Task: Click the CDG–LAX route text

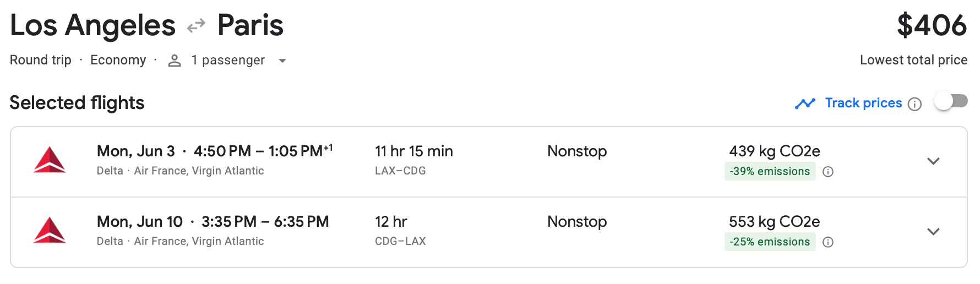Action: [400, 241]
